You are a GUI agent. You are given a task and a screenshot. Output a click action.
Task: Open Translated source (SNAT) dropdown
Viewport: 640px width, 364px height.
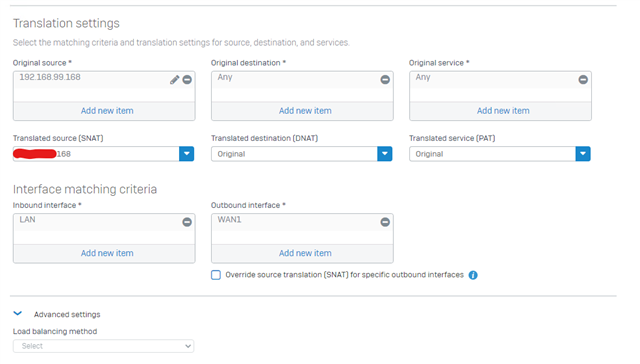pyautogui.click(x=187, y=154)
